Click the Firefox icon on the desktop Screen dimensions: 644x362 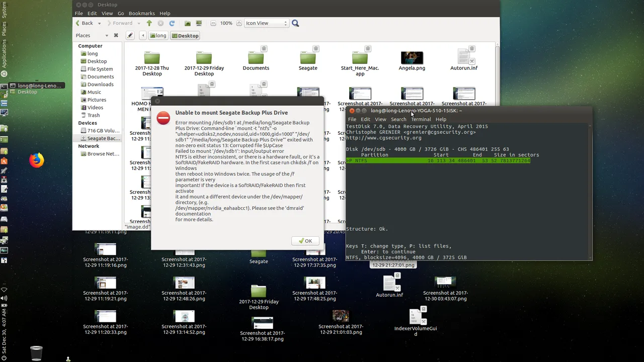[36, 160]
